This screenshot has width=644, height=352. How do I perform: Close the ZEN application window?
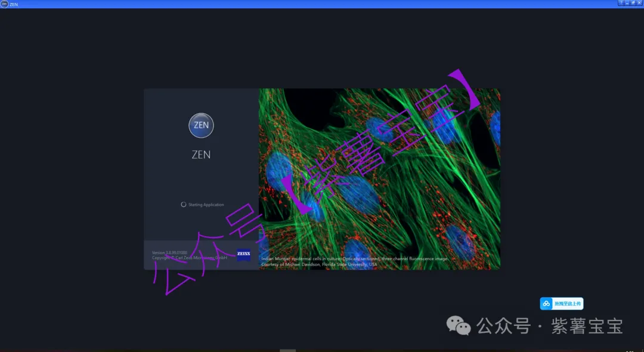click(640, 3)
